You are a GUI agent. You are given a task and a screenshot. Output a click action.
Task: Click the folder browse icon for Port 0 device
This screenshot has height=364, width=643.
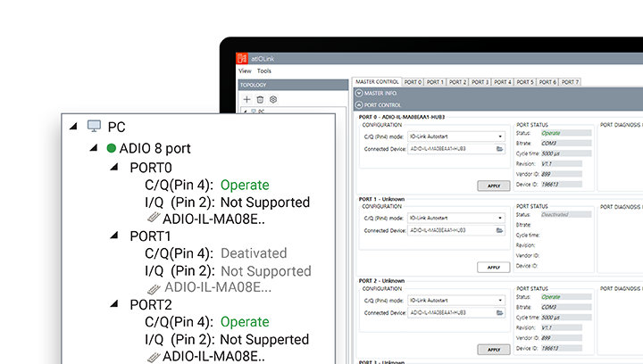pyautogui.click(x=501, y=149)
